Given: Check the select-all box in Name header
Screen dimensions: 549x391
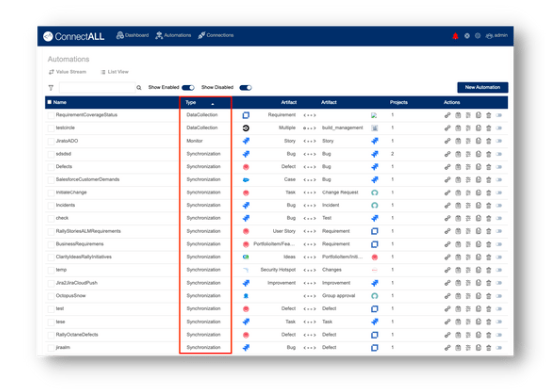Looking at the screenshot, I should coord(49,102).
